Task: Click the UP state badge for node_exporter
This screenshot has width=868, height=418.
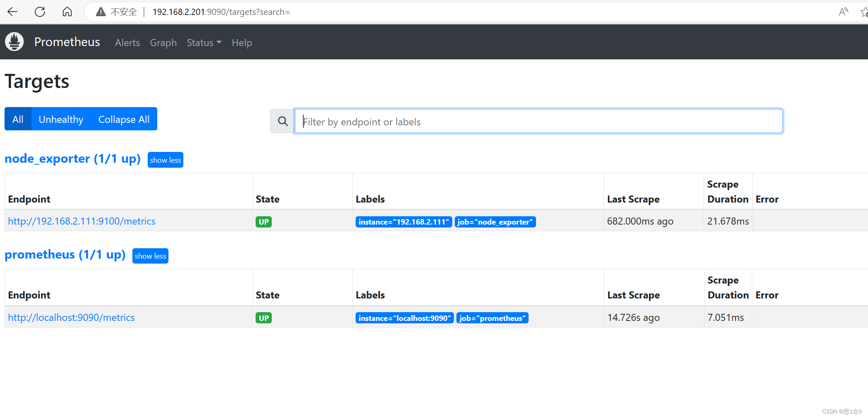Action: pyautogui.click(x=264, y=222)
